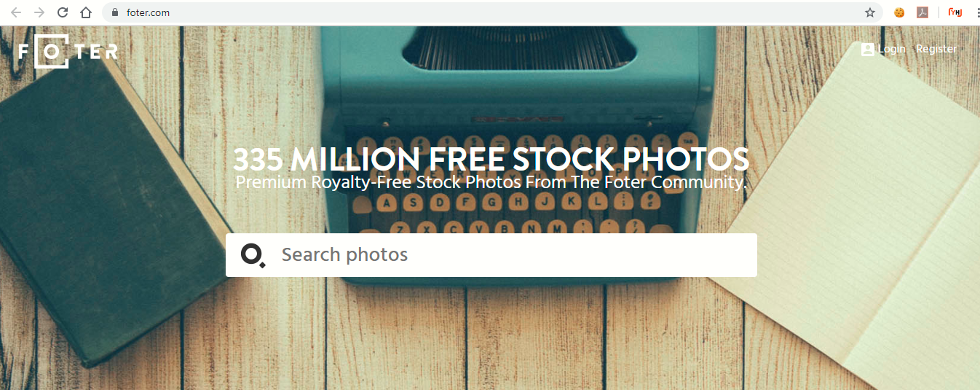This screenshot has width=980, height=390.
Task: Bookmark this page with the star icon
Action: point(870,12)
